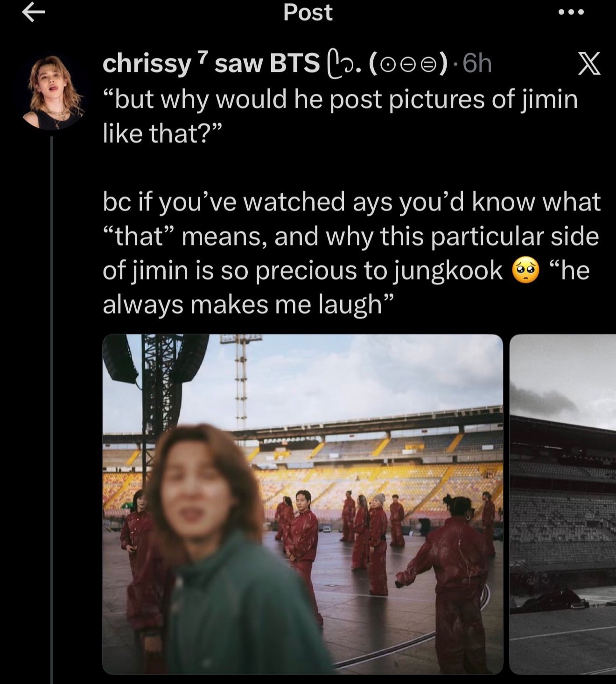Click "saw BTS" in the author name
This screenshot has width=616, height=684.
tap(267, 64)
